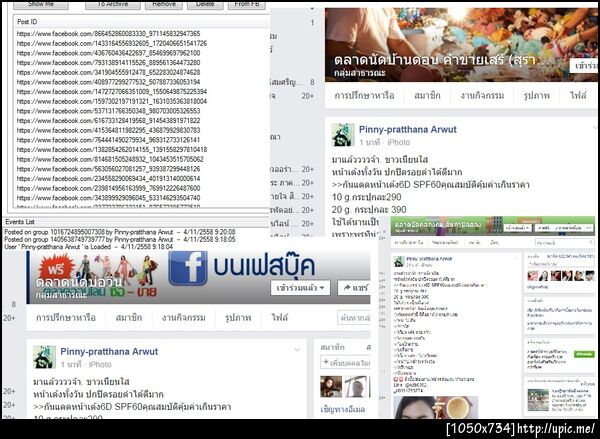Select post URL ending 401913140000614

click(108, 178)
